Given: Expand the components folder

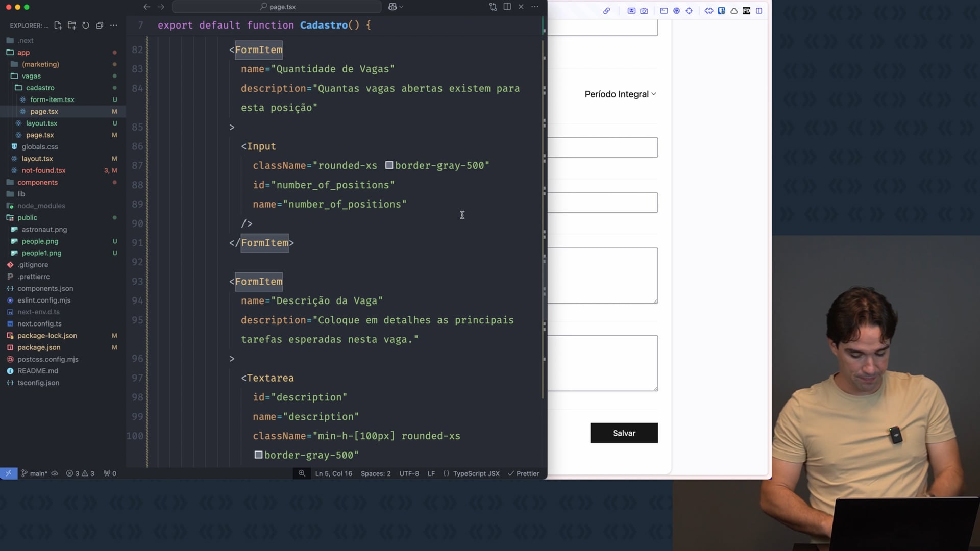Looking at the screenshot, I should click(x=37, y=182).
